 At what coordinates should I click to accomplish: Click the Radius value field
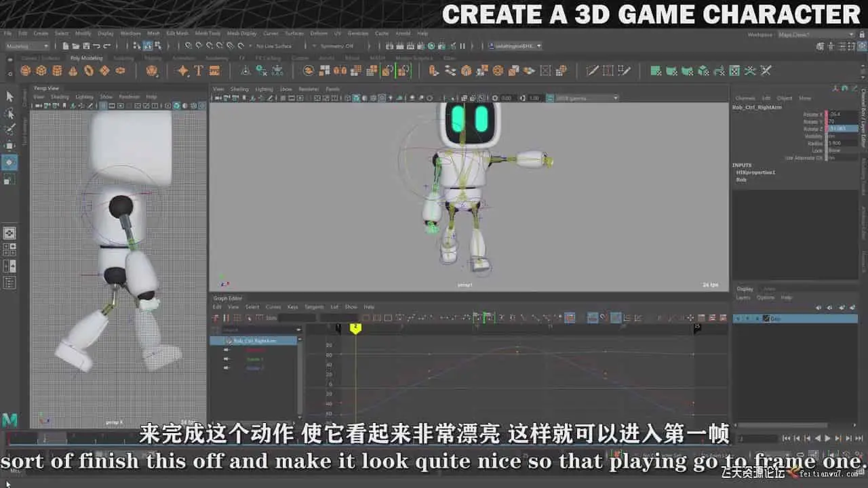tap(843, 144)
